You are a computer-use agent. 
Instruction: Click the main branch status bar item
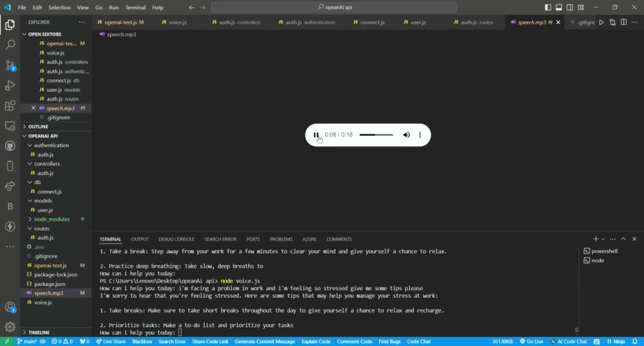(x=27, y=341)
